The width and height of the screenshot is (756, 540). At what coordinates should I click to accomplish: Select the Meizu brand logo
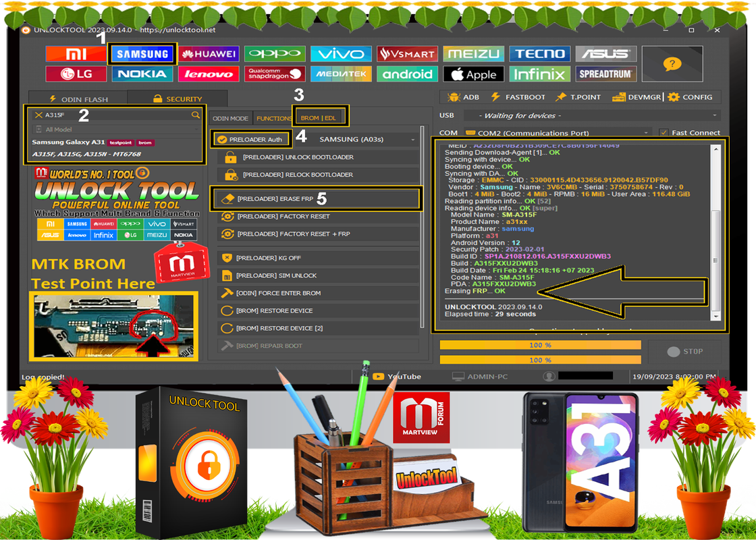point(473,54)
